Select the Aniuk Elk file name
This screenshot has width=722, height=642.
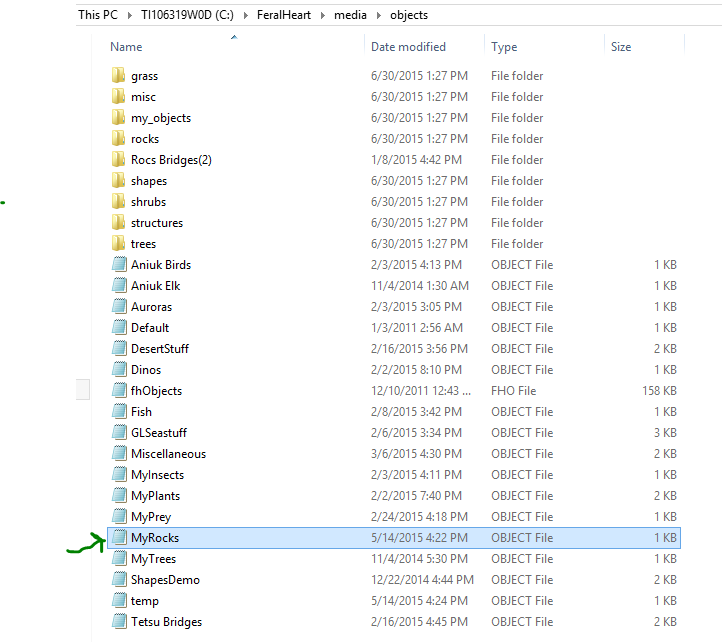coord(156,286)
